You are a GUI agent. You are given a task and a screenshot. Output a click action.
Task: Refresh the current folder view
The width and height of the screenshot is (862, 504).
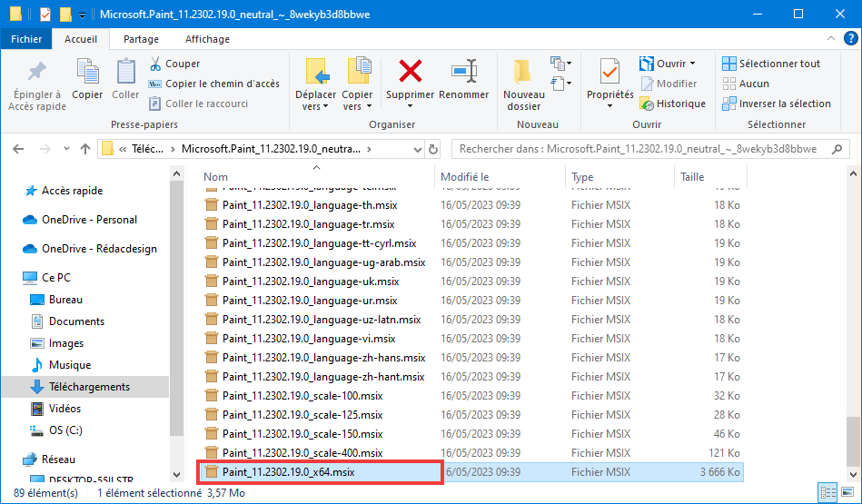[x=433, y=150]
